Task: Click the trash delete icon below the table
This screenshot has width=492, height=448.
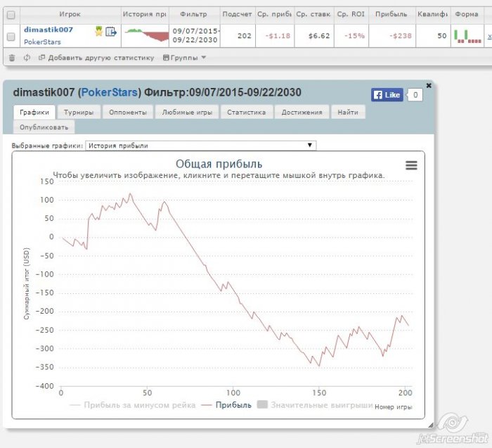Action: [12, 58]
